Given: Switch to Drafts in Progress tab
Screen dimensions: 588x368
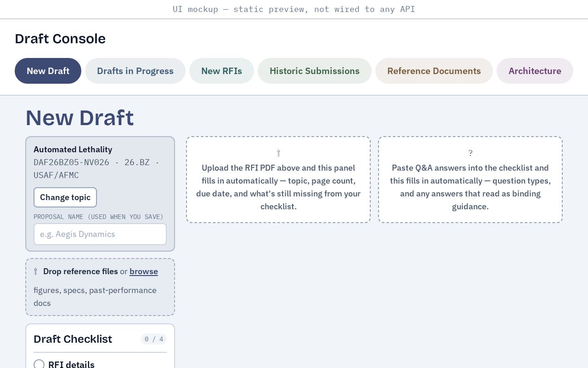Looking at the screenshot, I should (135, 71).
